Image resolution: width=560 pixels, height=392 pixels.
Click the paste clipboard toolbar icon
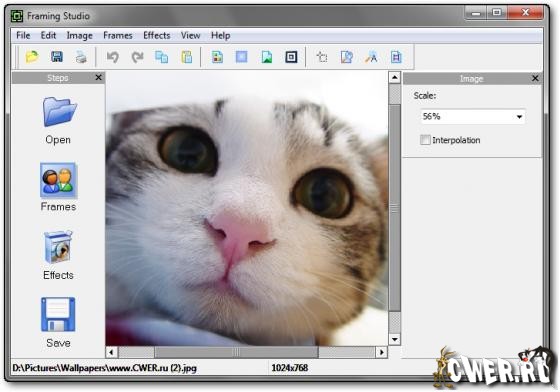pyautogui.click(x=186, y=57)
